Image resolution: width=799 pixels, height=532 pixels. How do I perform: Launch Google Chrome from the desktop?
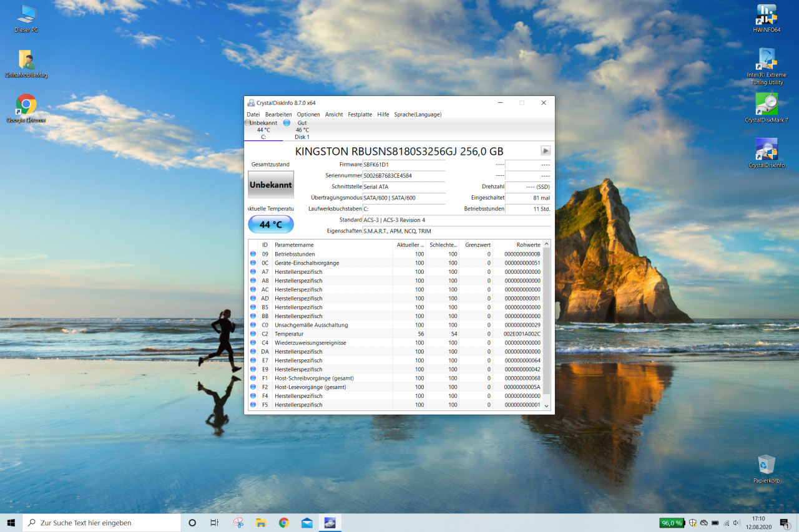[x=26, y=109]
